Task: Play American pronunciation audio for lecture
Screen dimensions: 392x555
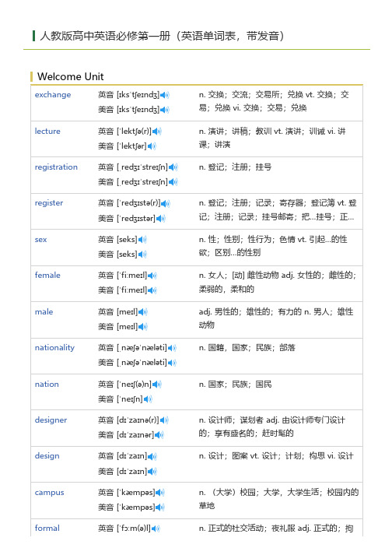Action: (x=152, y=146)
